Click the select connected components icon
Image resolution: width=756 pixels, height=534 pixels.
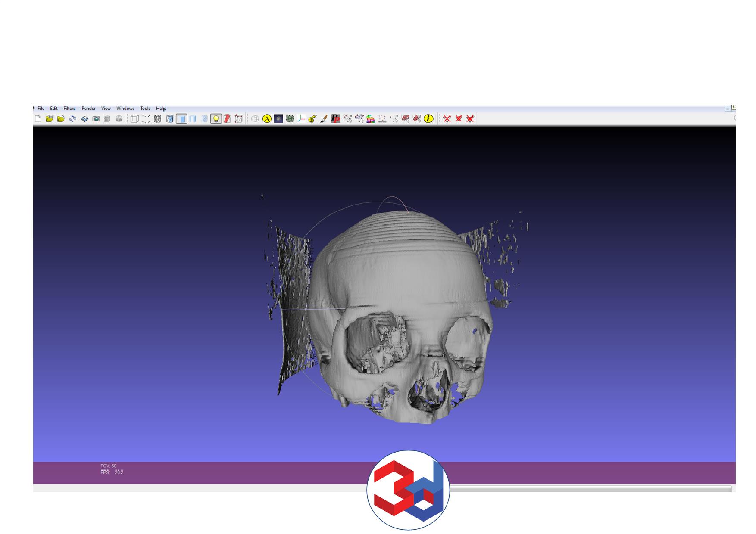point(347,119)
